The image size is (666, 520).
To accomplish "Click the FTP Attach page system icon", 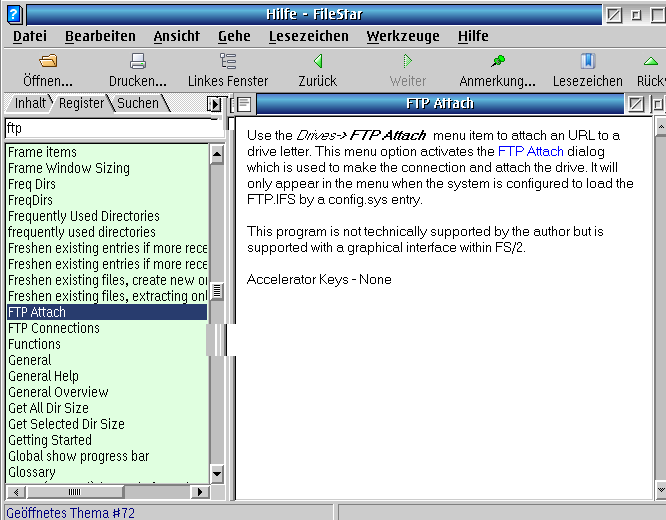I will [244, 104].
